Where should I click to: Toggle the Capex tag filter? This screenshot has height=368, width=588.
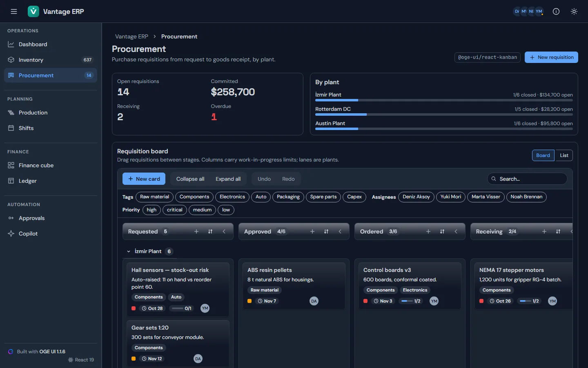[354, 197]
